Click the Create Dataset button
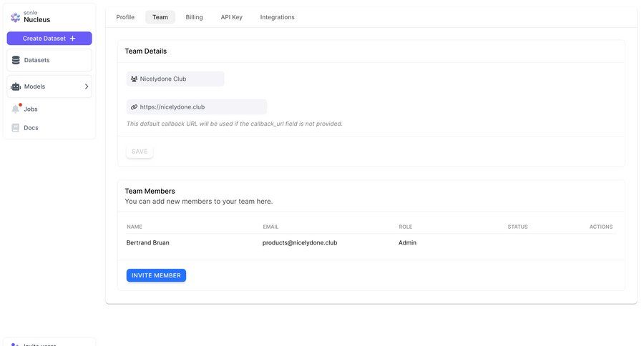644x346 pixels. tap(49, 38)
